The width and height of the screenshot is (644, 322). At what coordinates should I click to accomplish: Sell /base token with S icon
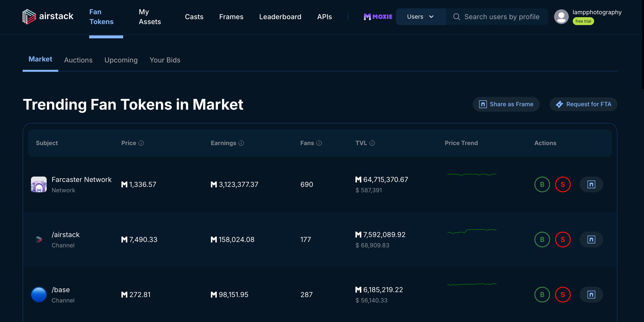tap(563, 294)
